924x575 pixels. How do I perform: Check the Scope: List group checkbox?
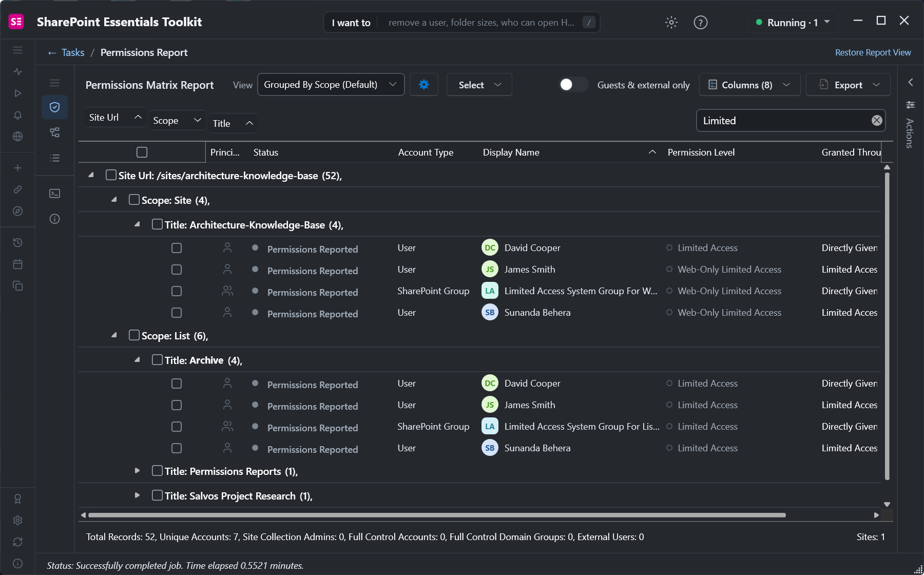[134, 335]
